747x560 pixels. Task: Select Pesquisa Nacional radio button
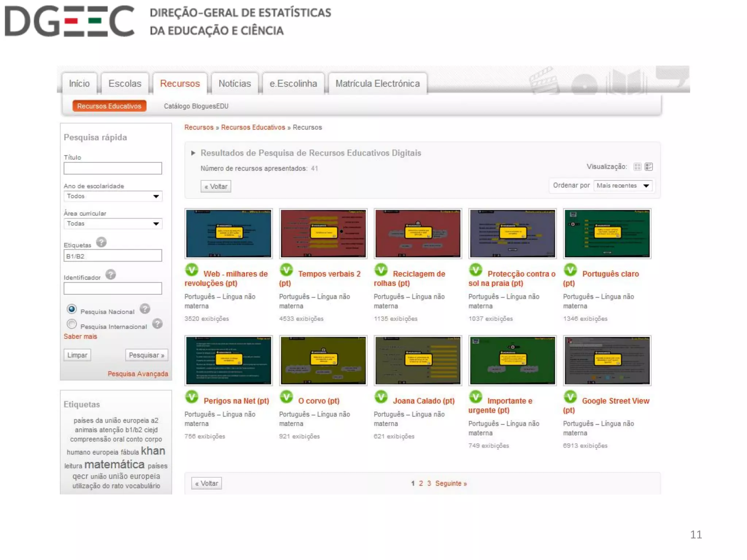pyautogui.click(x=72, y=309)
